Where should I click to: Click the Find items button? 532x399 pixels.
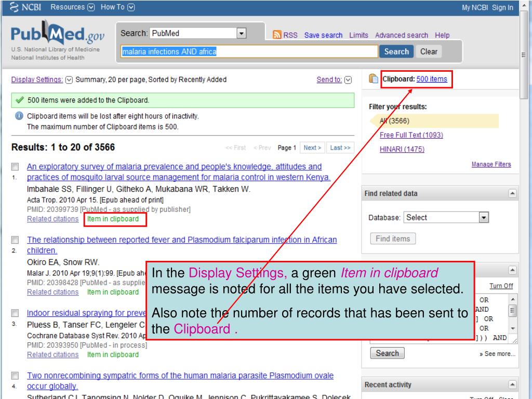[393, 239]
